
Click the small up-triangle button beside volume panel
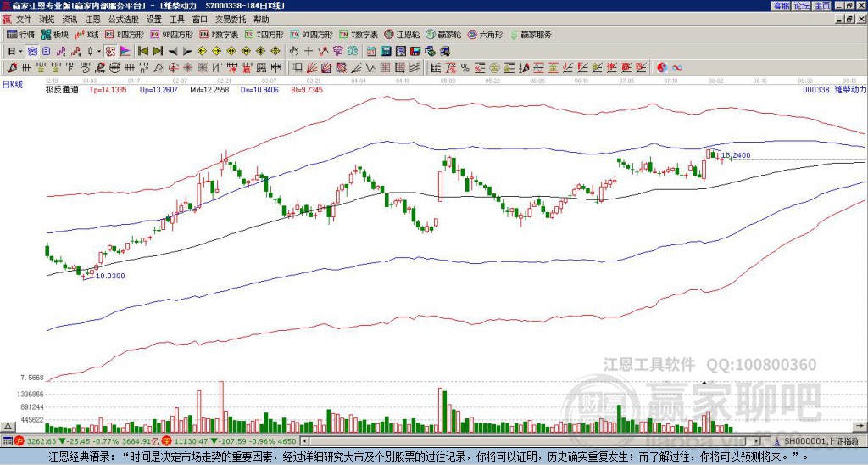8,426
